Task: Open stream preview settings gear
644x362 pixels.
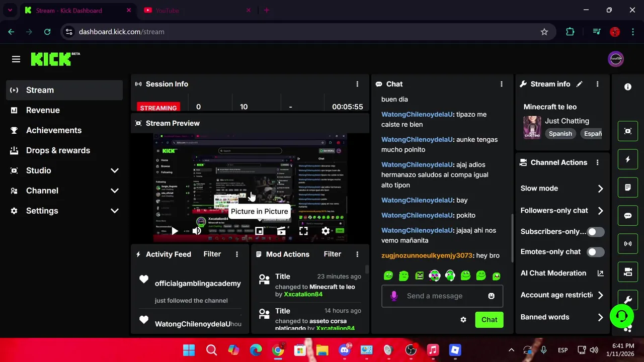Action: (x=326, y=231)
